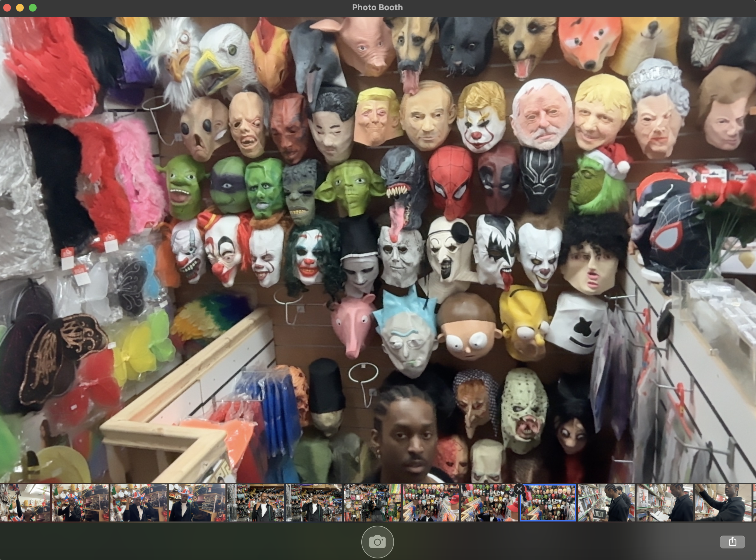
Task: Choose the fourth thumbnail from the left
Action: click(x=197, y=503)
